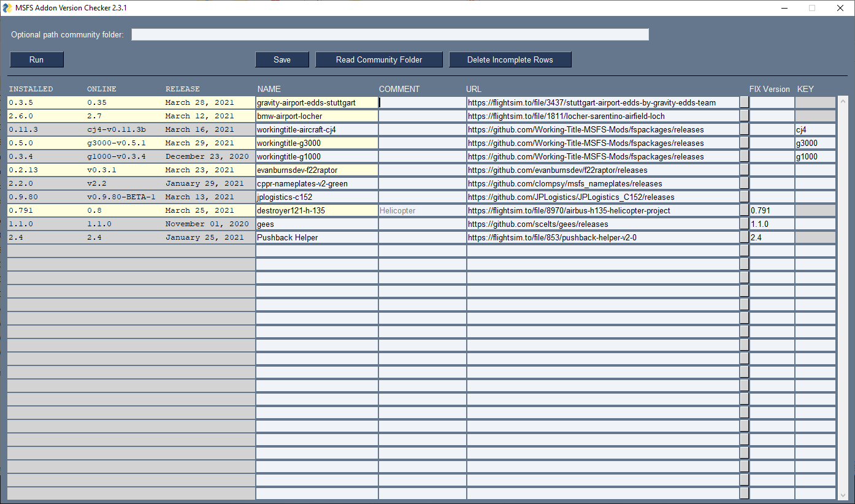Click release date December 23, 2020
The image size is (855, 504).
[x=207, y=156]
